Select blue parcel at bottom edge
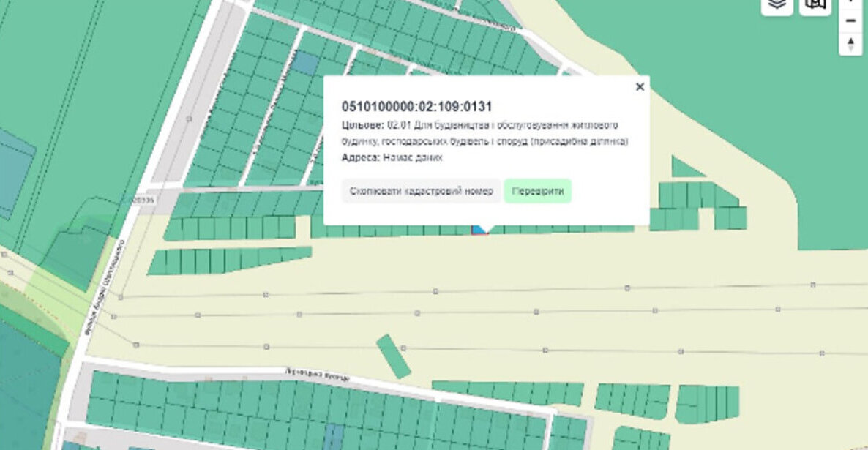The height and width of the screenshot is (450, 868). (334, 435)
